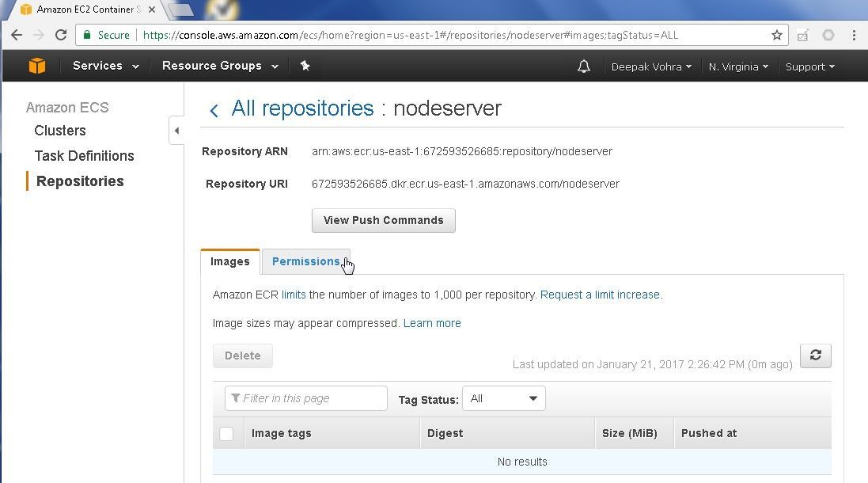Click the circular extension icon in toolbar

(828, 35)
